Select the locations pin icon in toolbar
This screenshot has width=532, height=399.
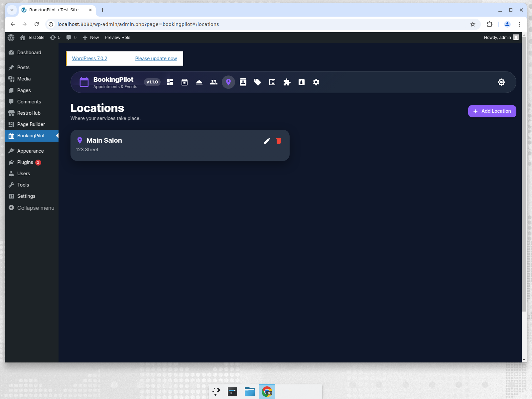(228, 82)
